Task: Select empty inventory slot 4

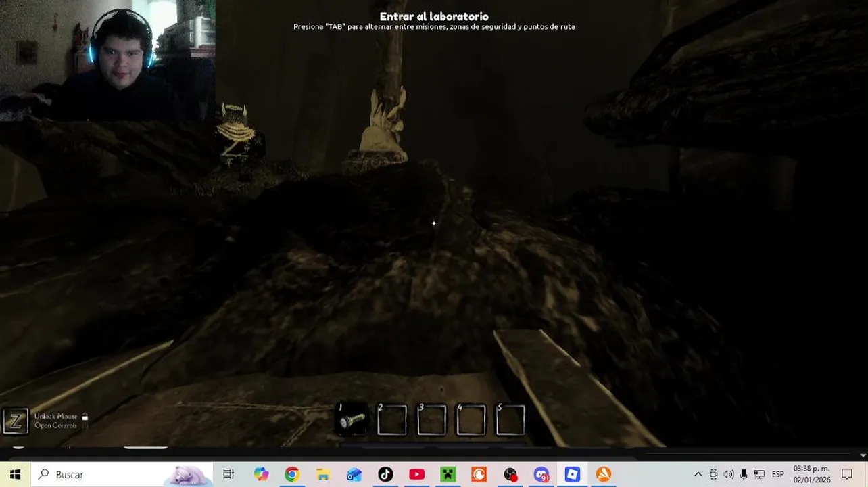Action: point(471,420)
